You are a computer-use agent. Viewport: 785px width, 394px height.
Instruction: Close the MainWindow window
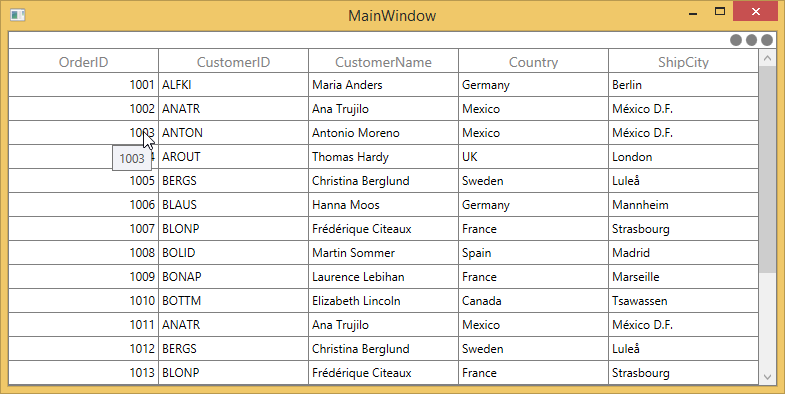[755, 12]
